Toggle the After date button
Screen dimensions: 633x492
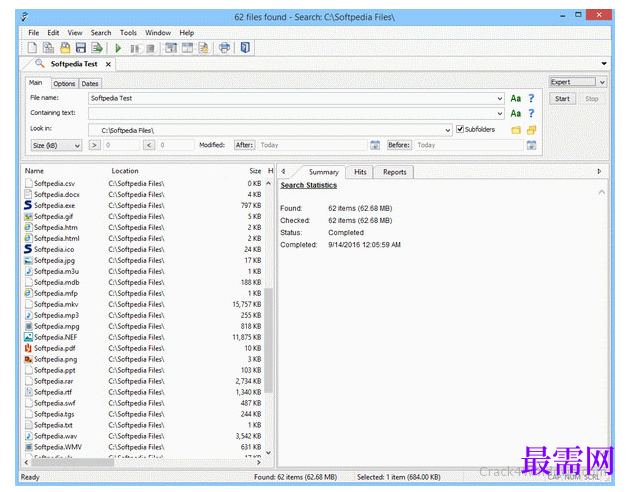[245, 145]
